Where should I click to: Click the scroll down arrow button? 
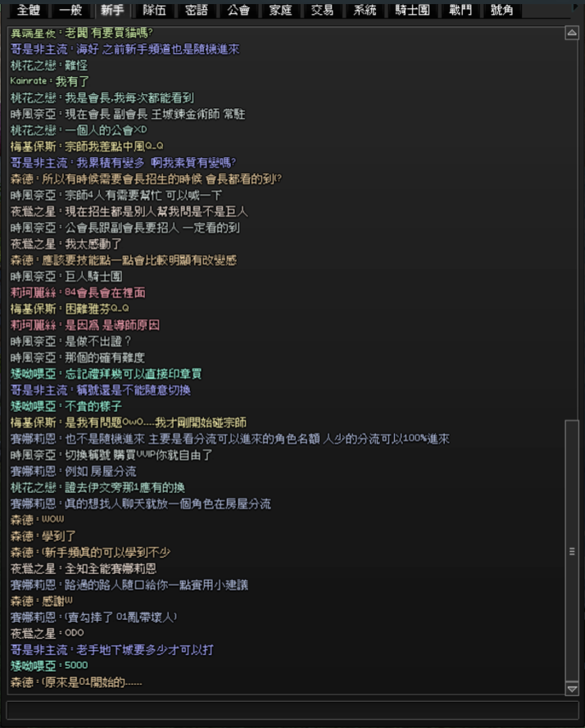(572, 689)
